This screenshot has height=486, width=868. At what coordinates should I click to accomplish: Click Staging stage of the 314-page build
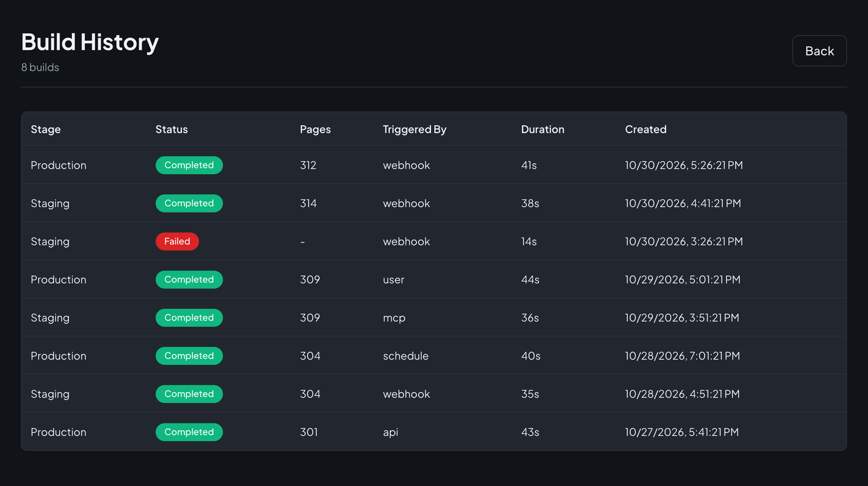[x=50, y=204]
